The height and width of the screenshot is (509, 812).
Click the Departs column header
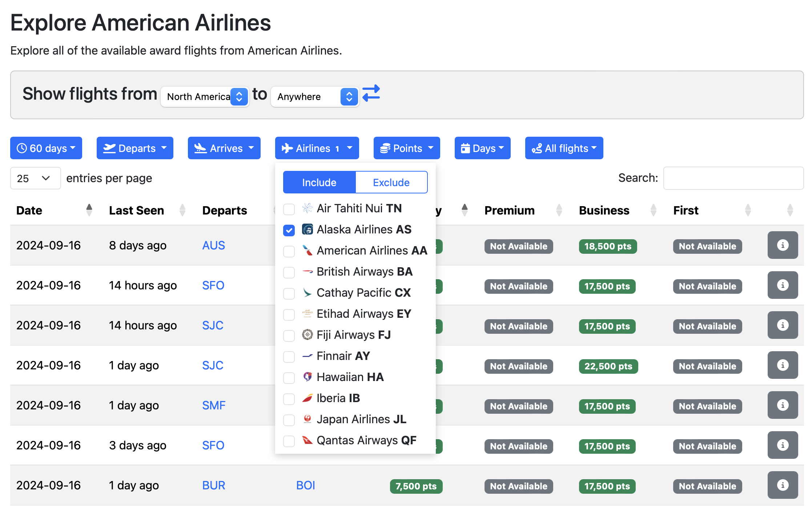pyautogui.click(x=225, y=210)
